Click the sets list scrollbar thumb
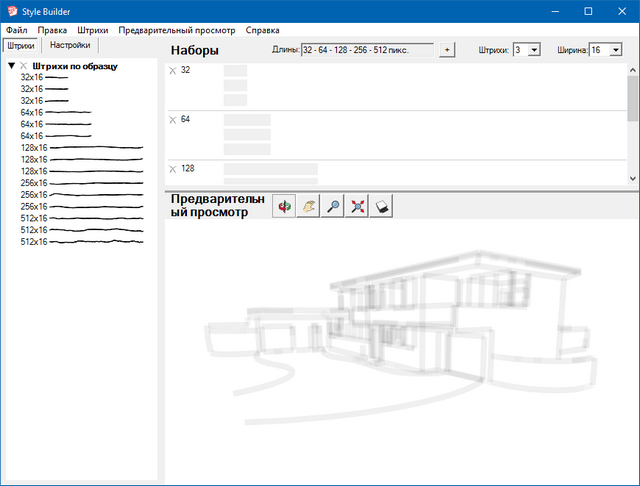640x486 pixels. (x=633, y=98)
